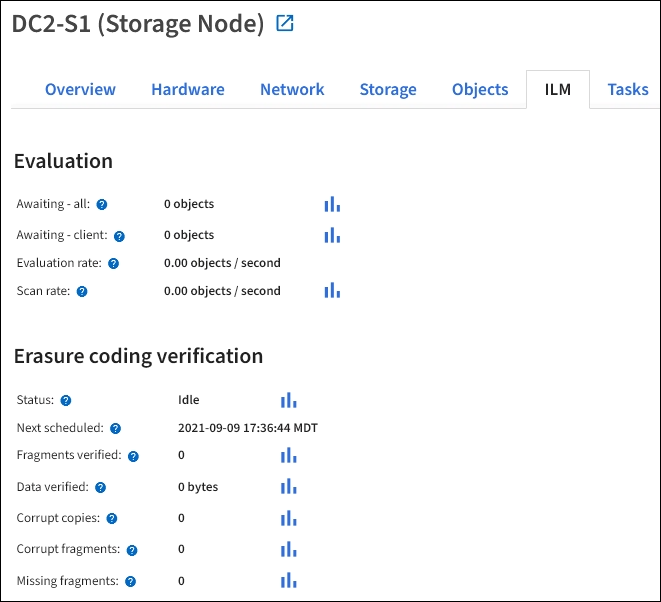Open the Tasks tab
Screen dimensions: 661x602
[628, 89]
